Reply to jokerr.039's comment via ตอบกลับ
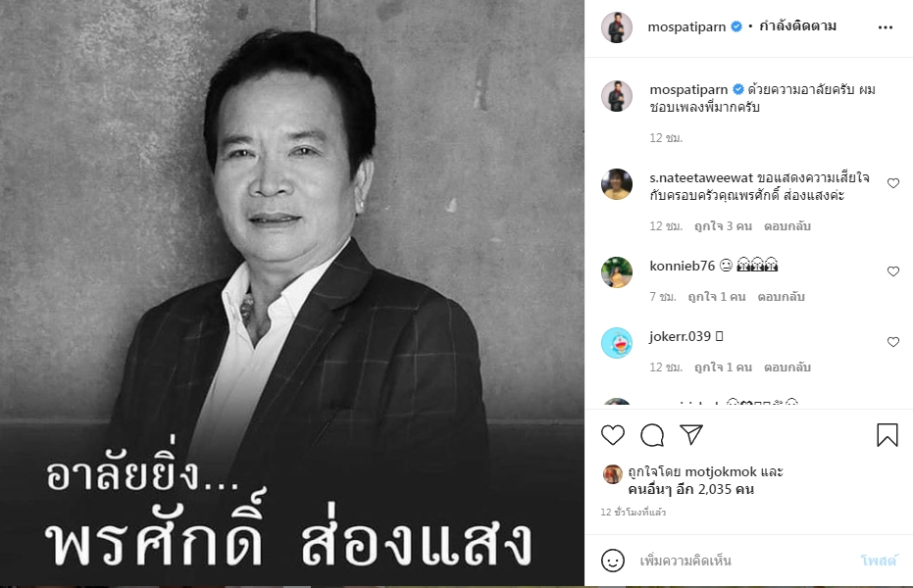The image size is (913, 588). [787, 367]
